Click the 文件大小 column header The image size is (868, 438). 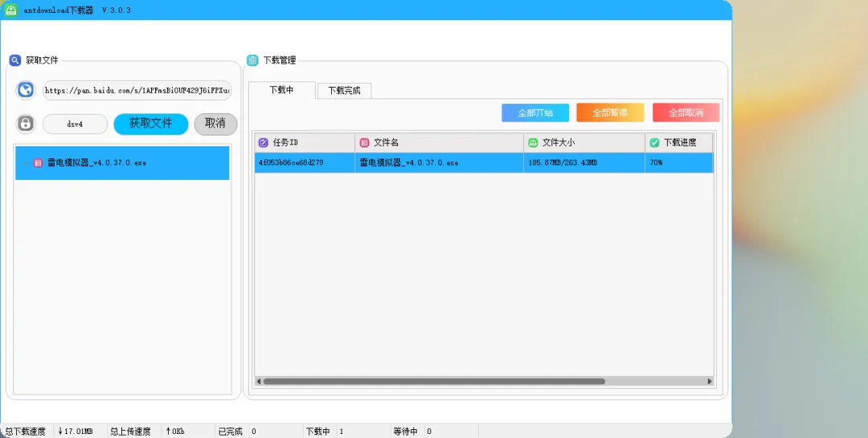(x=584, y=143)
